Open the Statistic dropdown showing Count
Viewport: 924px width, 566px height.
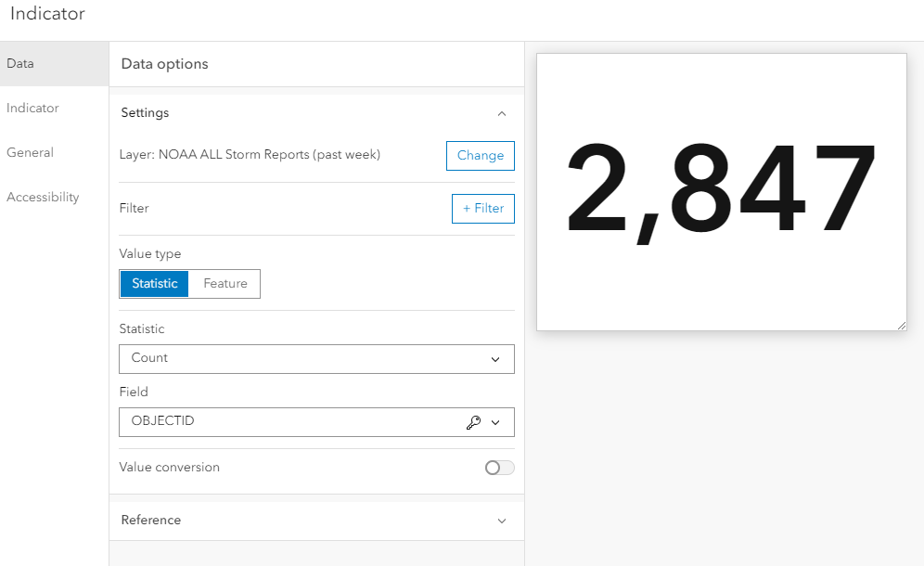[x=315, y=359]
